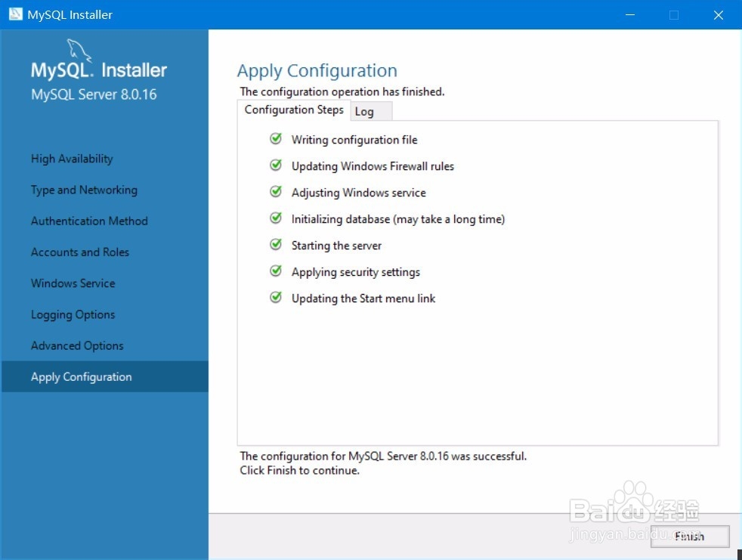Click the Finish button
Screen dimensions: 742x560
689,536
